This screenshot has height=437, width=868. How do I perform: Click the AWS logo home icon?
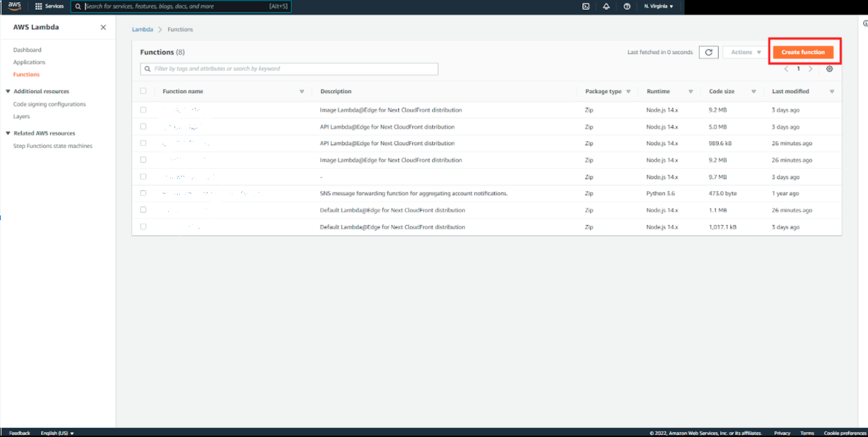pyautogui.click(x=15, y=6)
